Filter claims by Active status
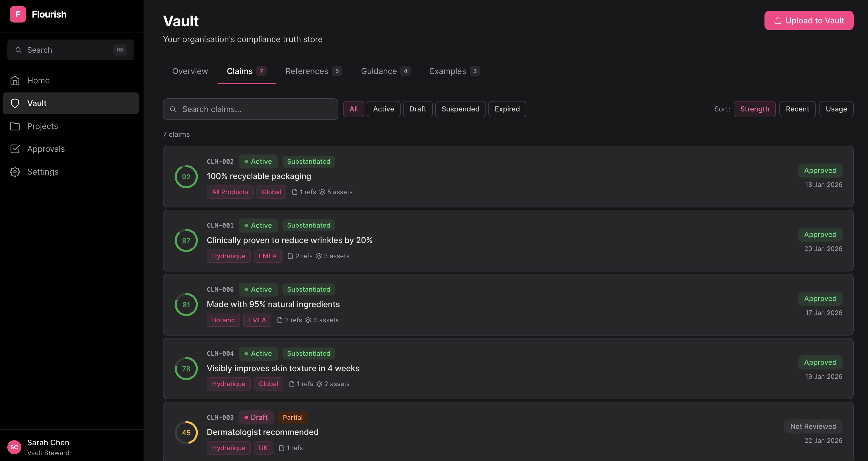 coord(383,109)
